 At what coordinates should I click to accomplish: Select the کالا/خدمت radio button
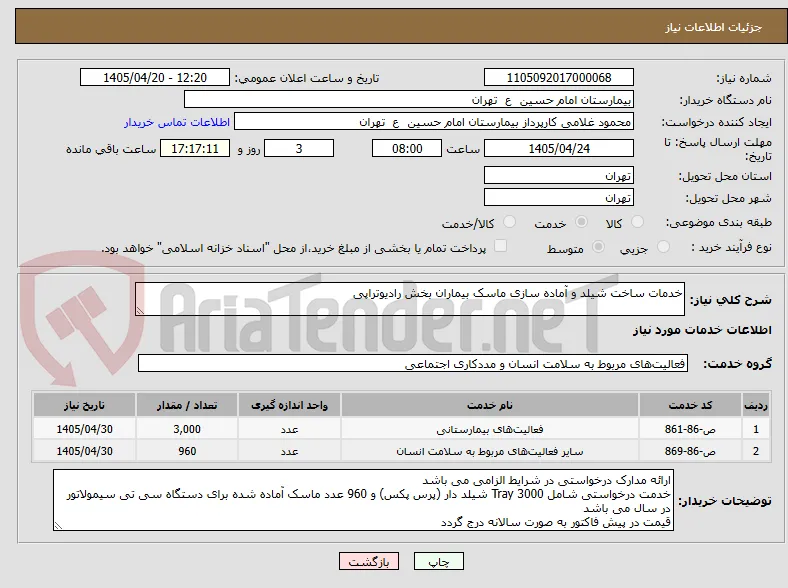[510, 222]
